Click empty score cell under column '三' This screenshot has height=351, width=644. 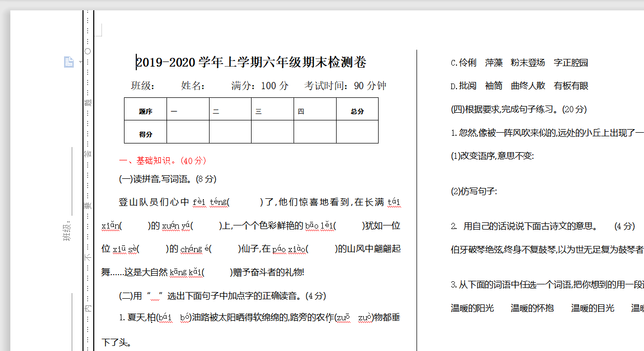coord(272,132)
